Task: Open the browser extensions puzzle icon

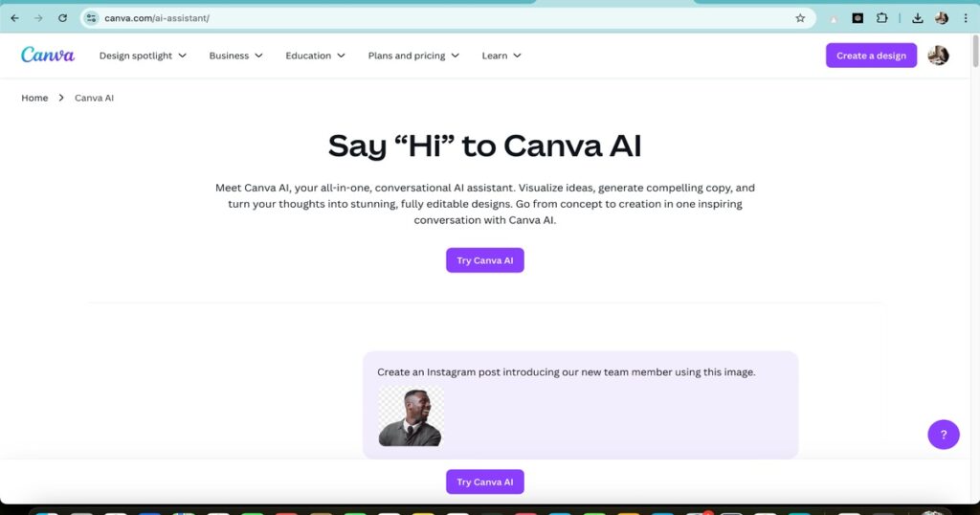Action: coord(881,18)
